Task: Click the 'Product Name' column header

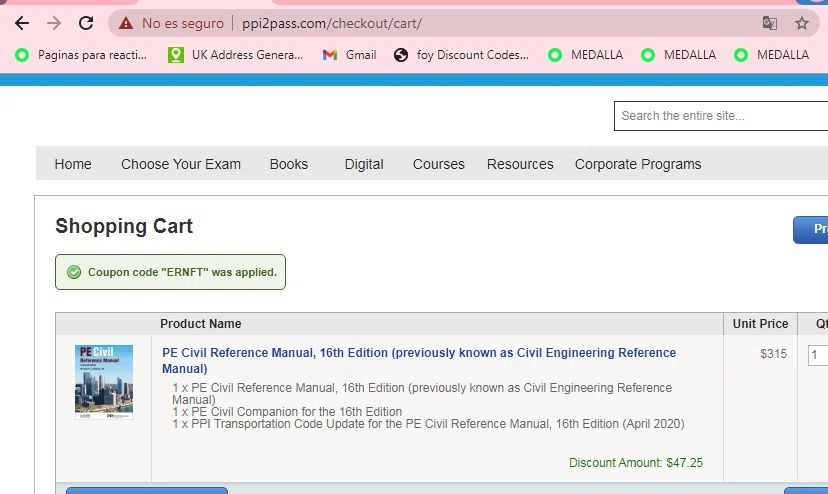Action: (201, 324)
